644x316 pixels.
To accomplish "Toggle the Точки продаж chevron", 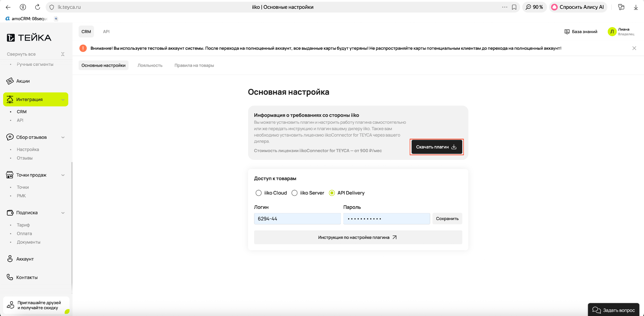I will [63, 175].
